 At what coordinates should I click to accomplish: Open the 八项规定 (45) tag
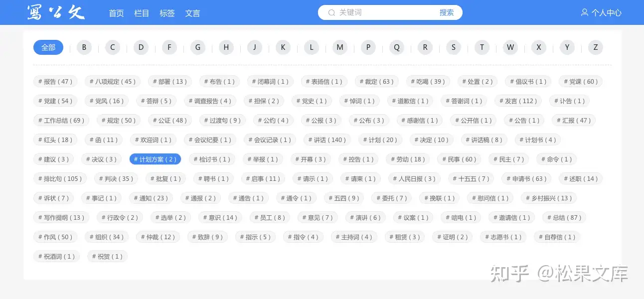click(x=113, y=82)
